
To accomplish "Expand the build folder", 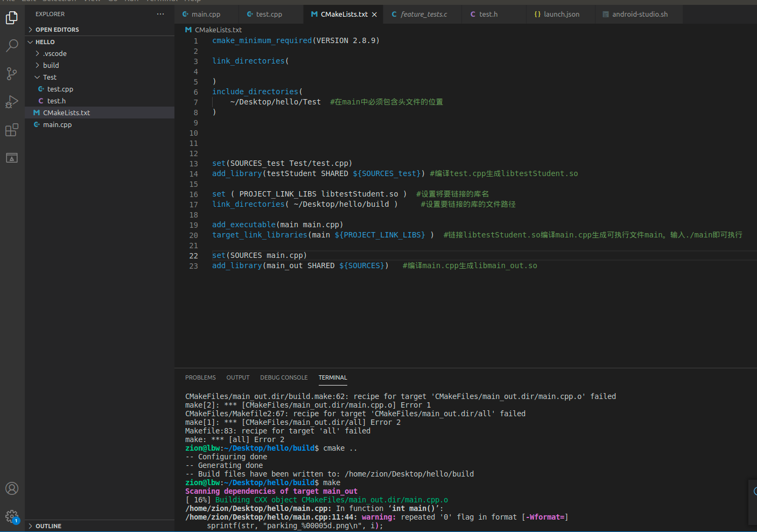I will coord(100,65).
